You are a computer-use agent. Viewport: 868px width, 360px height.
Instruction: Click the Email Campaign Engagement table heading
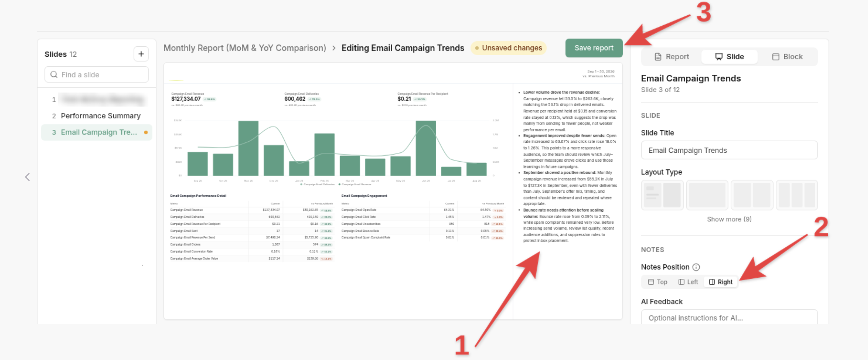[x=364, y=196]
